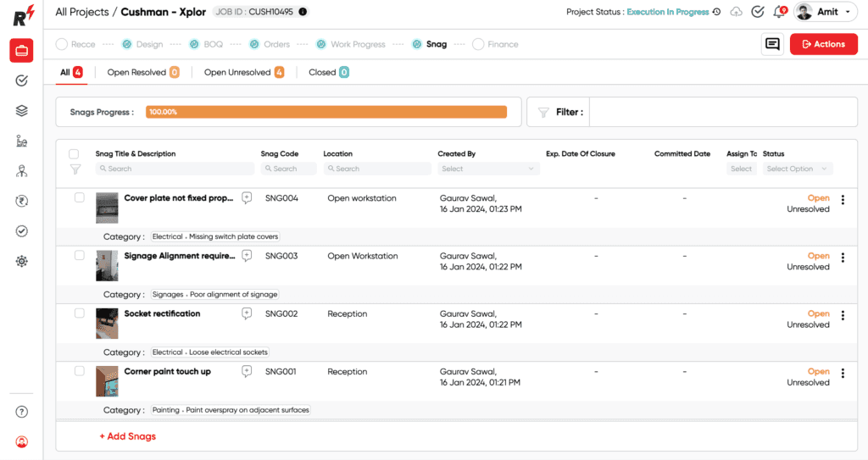Viewport: 868px width, 460px height.
Task: Click the red Actions button
Action: (823, 44)
